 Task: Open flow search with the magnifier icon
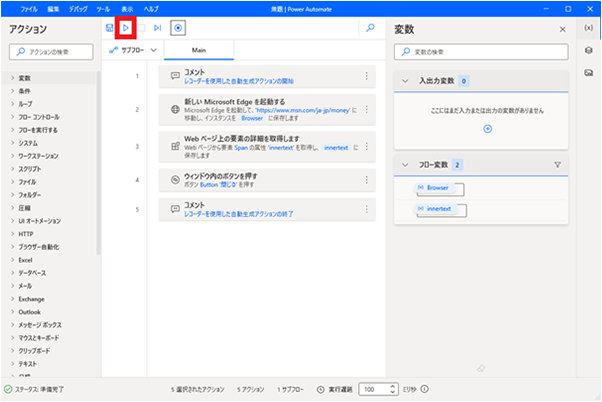(x=370, y=28)
